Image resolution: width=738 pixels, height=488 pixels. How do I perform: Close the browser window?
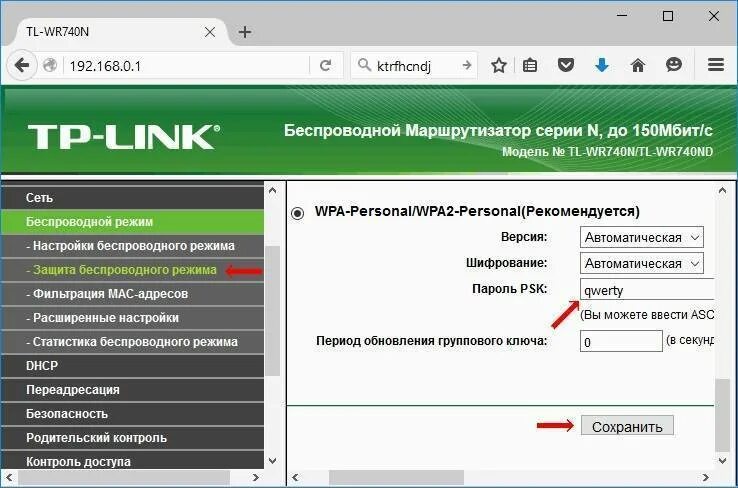tap(714, 16)
